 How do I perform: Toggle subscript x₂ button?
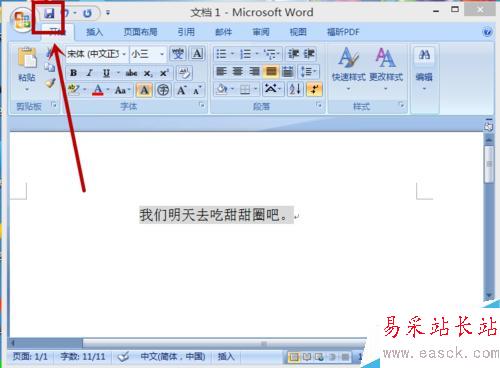pos(148,73)
